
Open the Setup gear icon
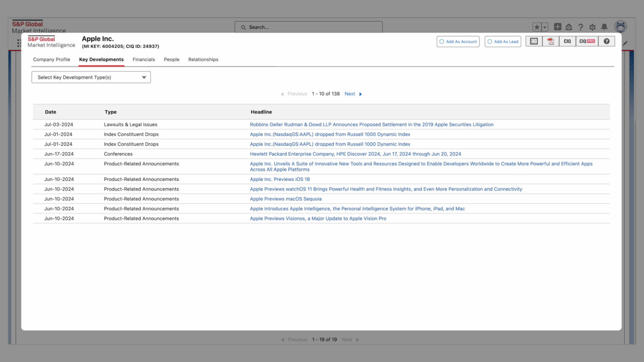(x=592, y=27)
